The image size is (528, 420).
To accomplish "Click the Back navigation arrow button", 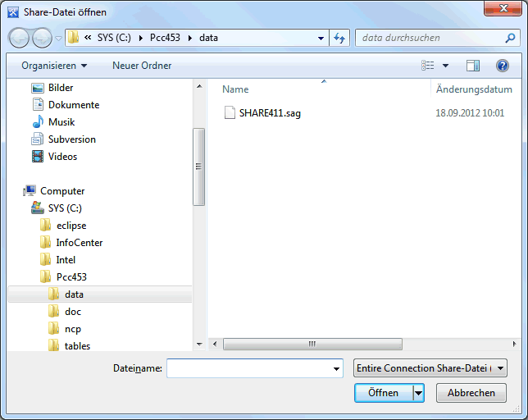I will 19,38.
